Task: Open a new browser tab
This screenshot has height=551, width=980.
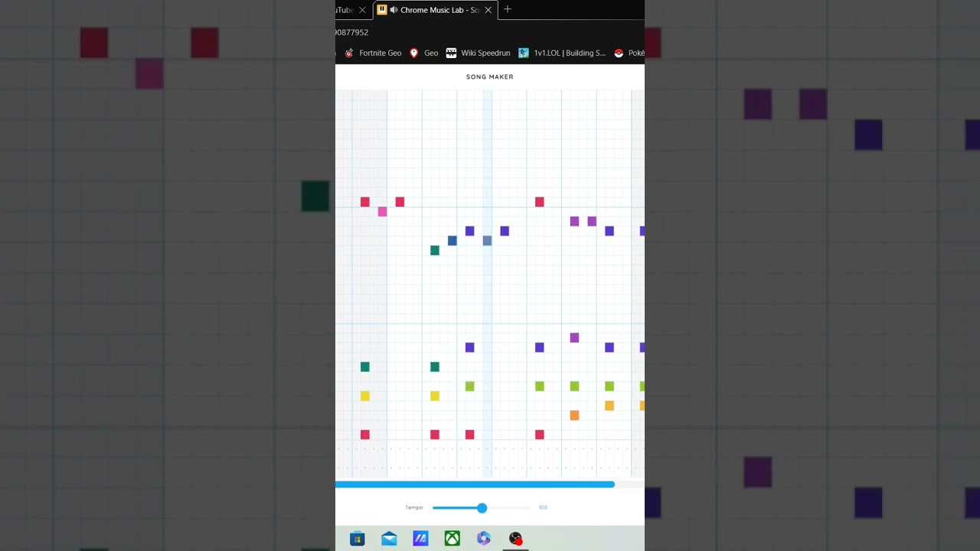Action: pyautogui.click(x=507, y=9)
